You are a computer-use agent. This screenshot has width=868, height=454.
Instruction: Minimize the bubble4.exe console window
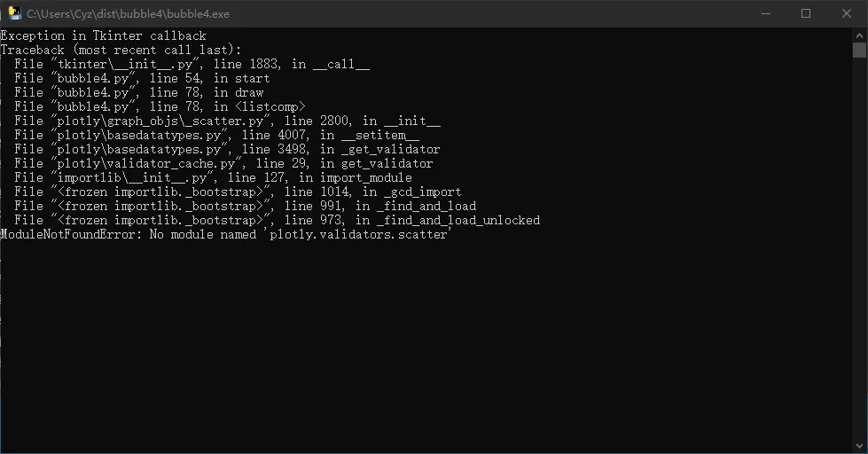(x=765, y=13)
